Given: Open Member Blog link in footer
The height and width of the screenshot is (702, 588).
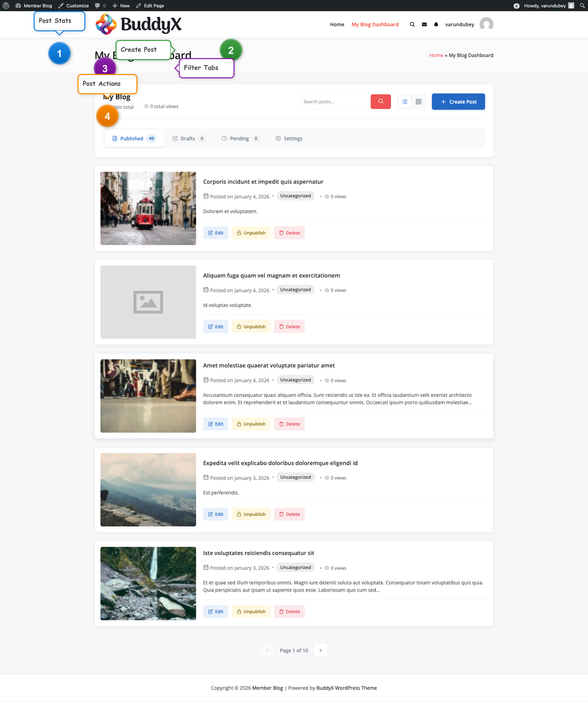Looking at the screenshot, I should pyautogui.click(x=267, y=688).
